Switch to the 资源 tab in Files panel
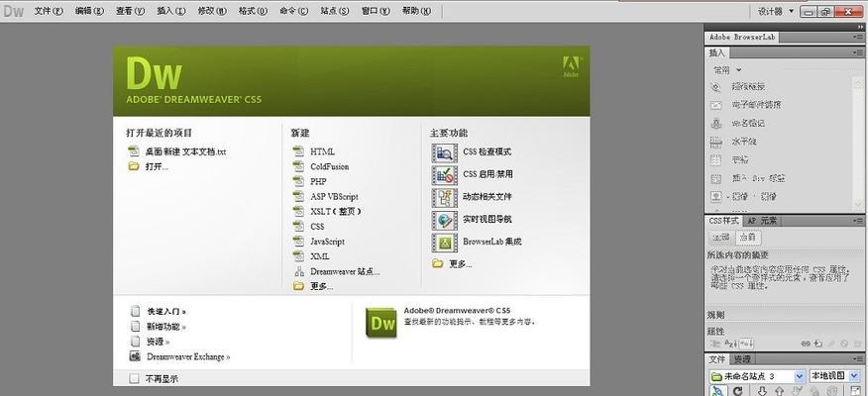 [x=742, y=359]
